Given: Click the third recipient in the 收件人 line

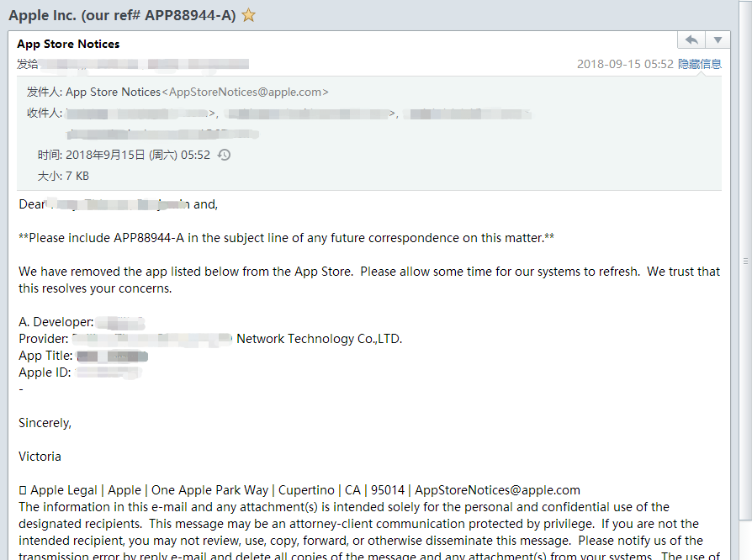Looking at the screenshot, I should click(x=467, y=114).
